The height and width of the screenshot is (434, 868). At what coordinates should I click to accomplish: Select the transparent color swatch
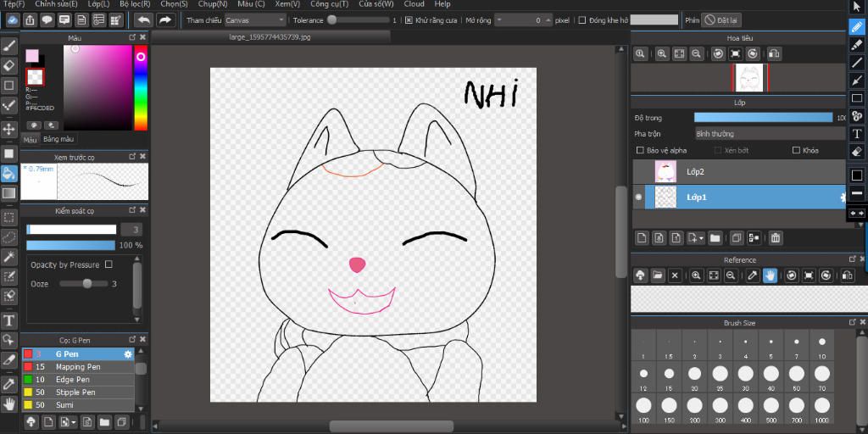36,77
